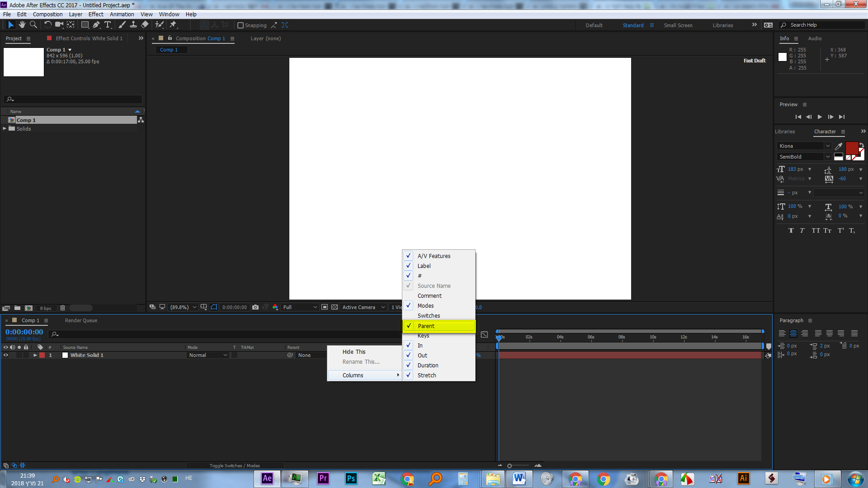
Task: Open the Animation menu
Action: pos(122,14)
